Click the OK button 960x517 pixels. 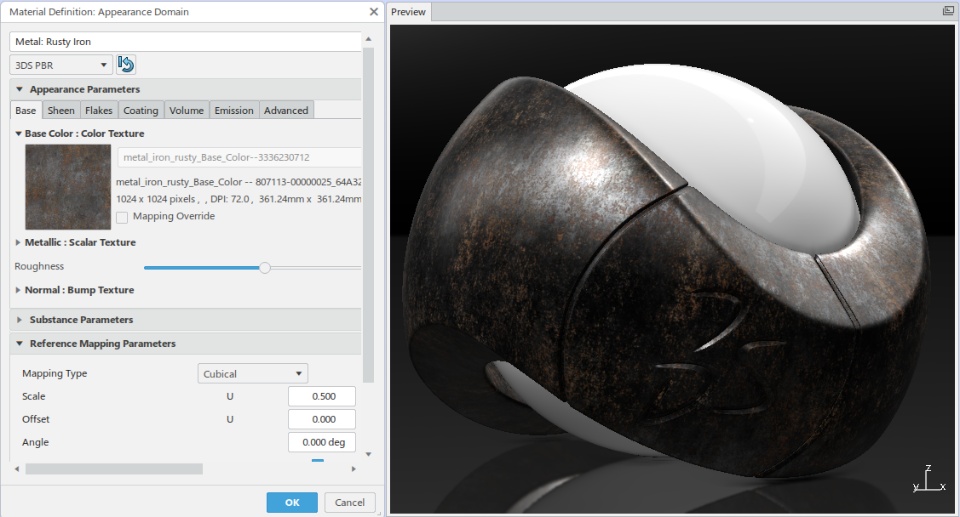click(292, 502)
